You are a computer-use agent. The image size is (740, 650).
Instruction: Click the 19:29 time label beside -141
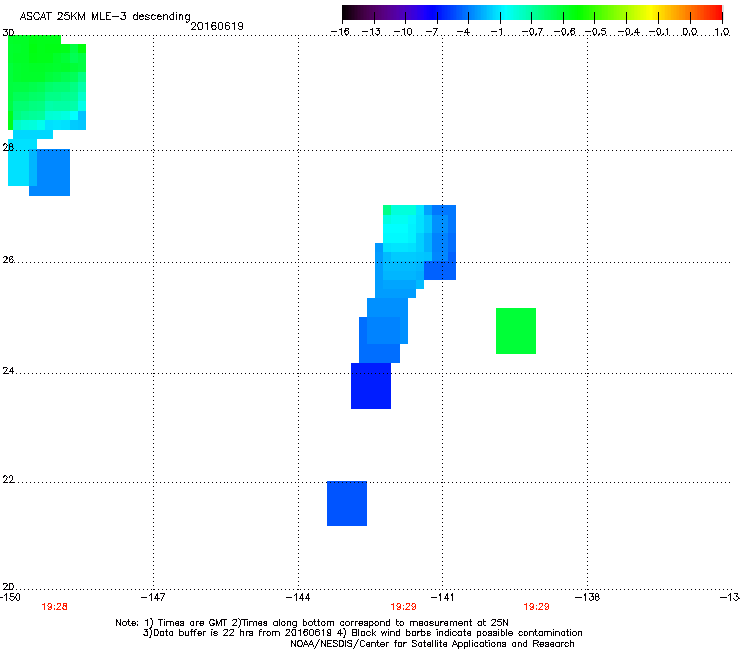(x=403, y=607)
